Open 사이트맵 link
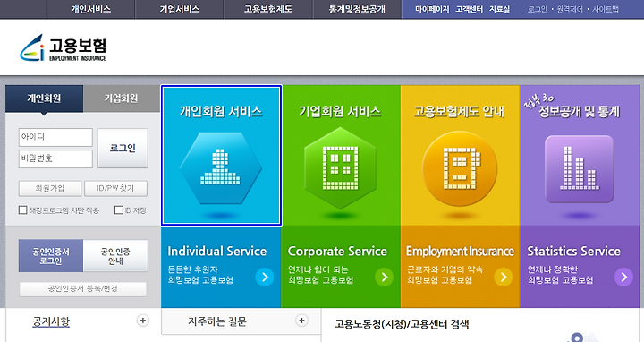Viewport: 644px width, 342px height. [x=606, y=9]
